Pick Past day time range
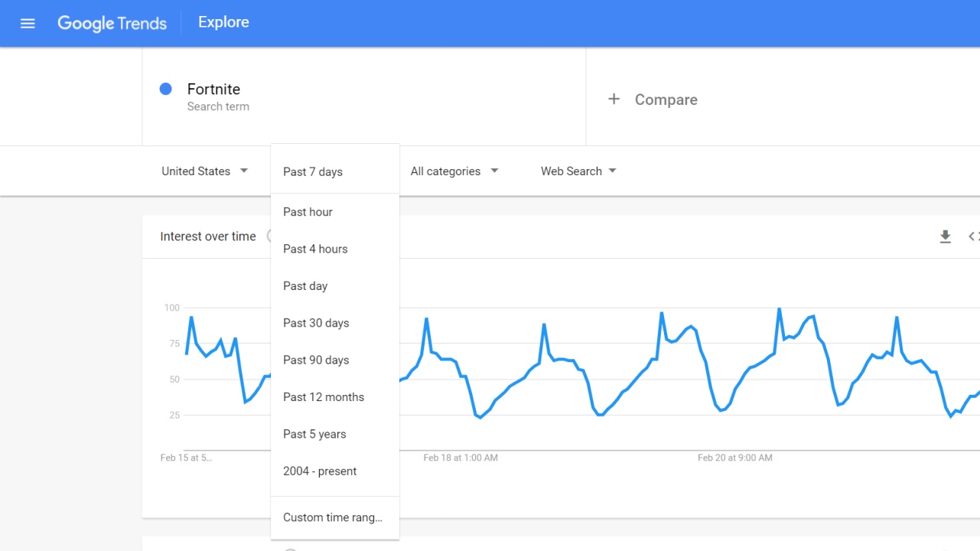Image resolution: width=980 pixels, height=551 pixels. coord(305,286)
